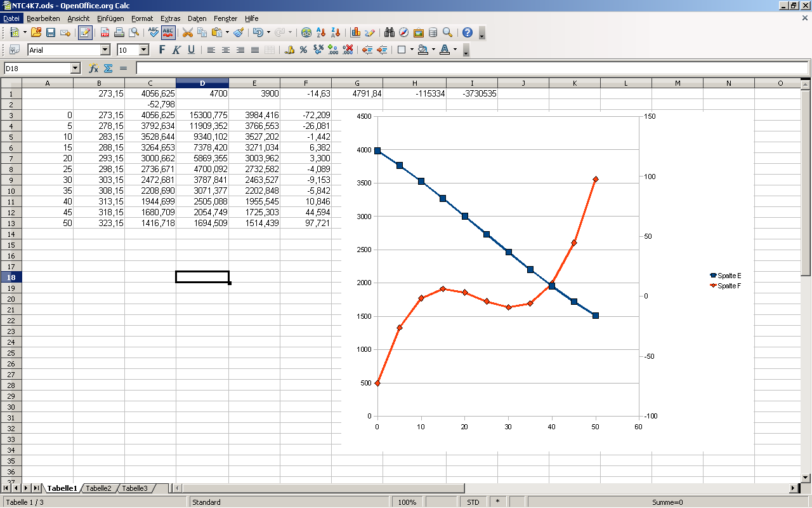Open the Einfügen menu
The image size is (812, 508).
[110, 18]
